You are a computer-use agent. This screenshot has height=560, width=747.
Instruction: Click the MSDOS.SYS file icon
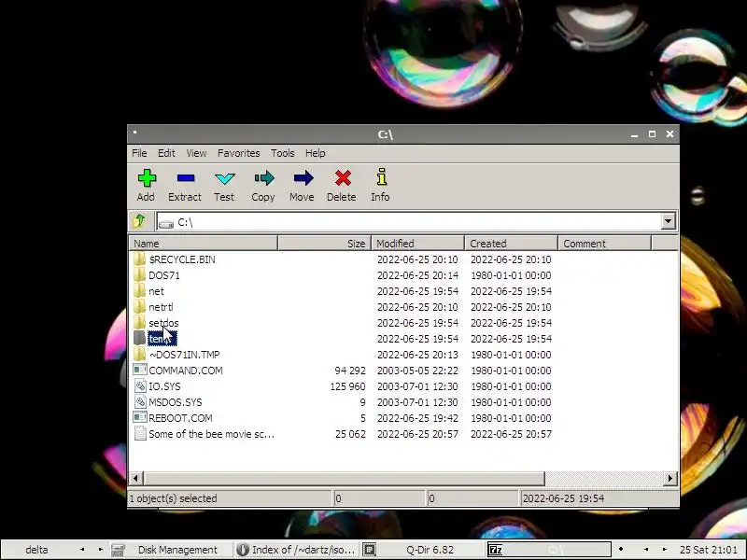coord(139,402)
